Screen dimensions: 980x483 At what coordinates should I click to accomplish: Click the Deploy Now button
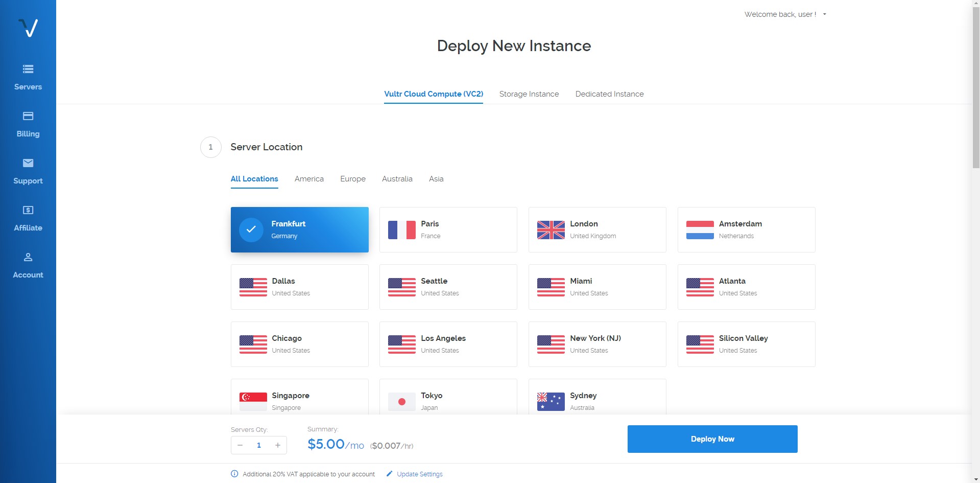click(x=712, y=439)
